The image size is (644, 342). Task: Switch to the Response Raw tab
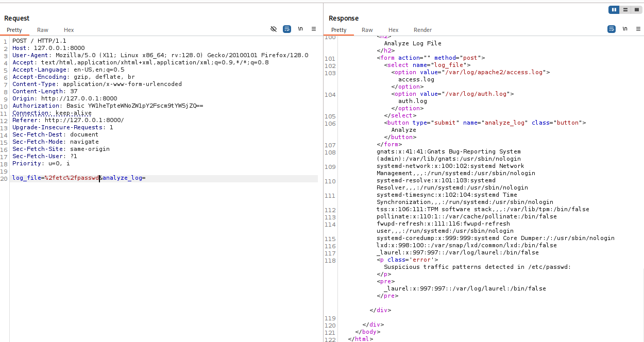pos(367,30)
